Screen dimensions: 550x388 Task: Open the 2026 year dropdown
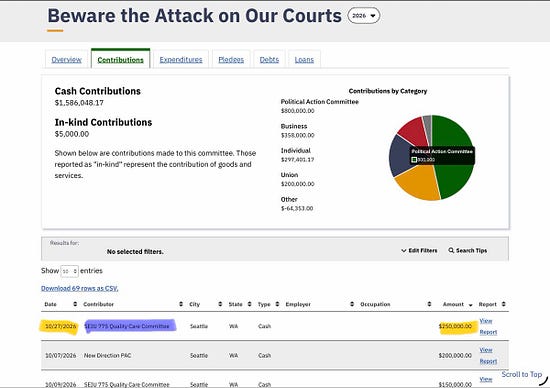(x=363, y=16)
